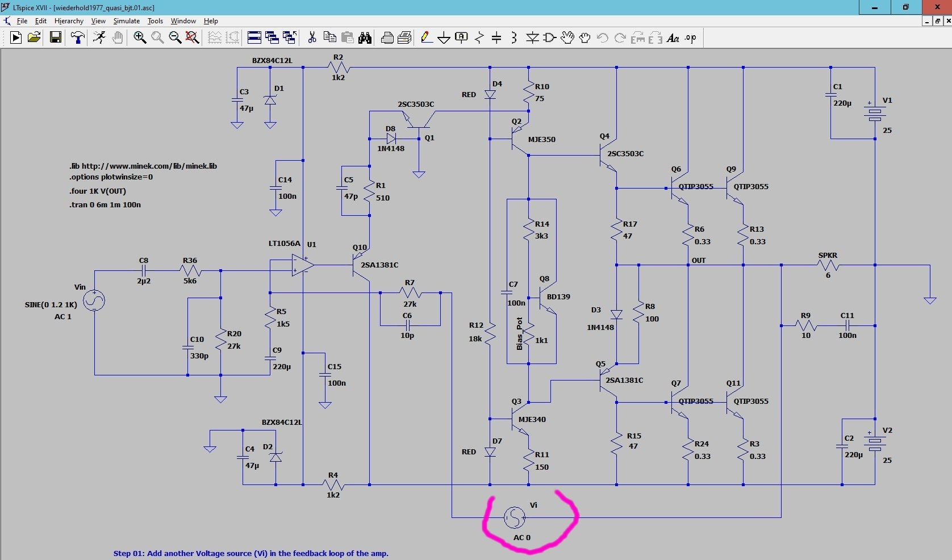Open the Control Panel hammer icon

(x=78, y=37)
